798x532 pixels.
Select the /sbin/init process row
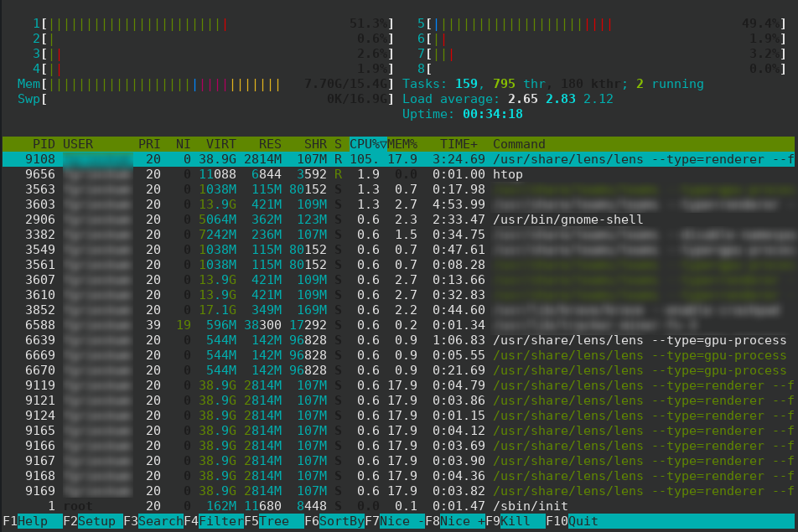[251, 505]
